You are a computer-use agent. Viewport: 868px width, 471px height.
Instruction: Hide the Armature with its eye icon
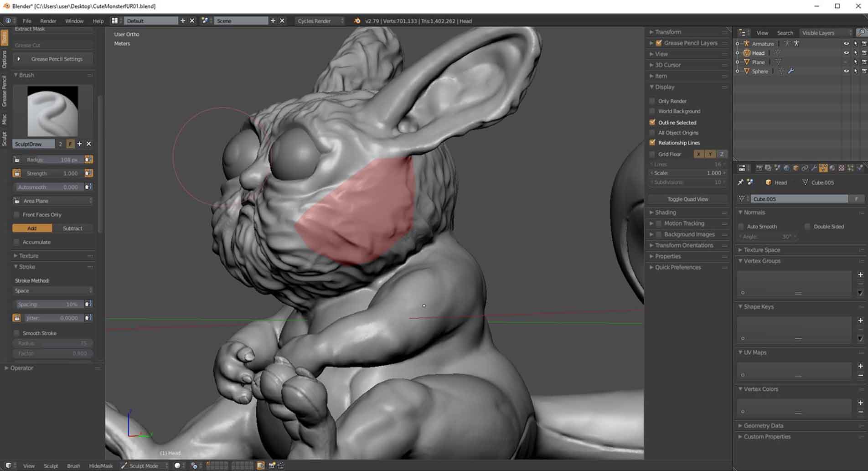(846, 43)
